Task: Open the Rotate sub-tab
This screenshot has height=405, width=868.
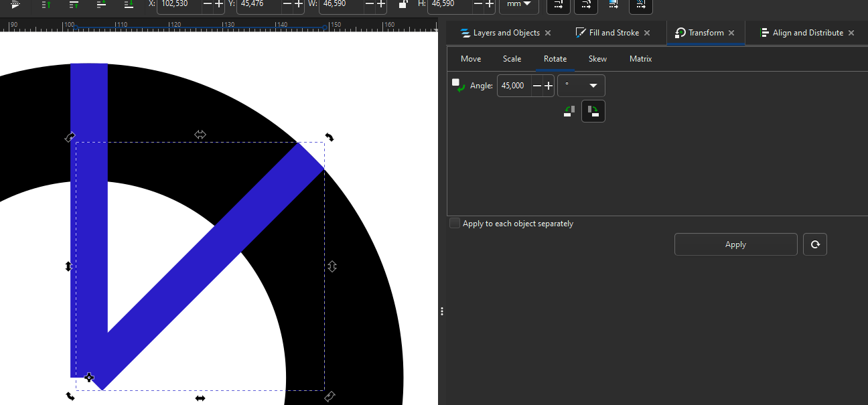Action: tap(555, 59)
